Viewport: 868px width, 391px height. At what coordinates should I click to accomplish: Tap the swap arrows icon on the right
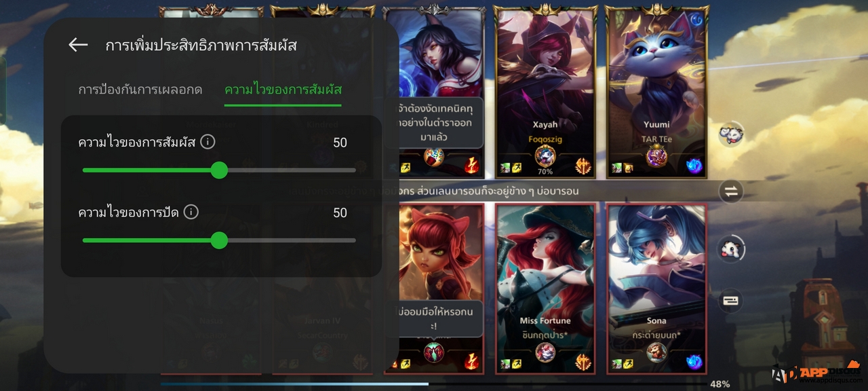[x=731, y=191]
